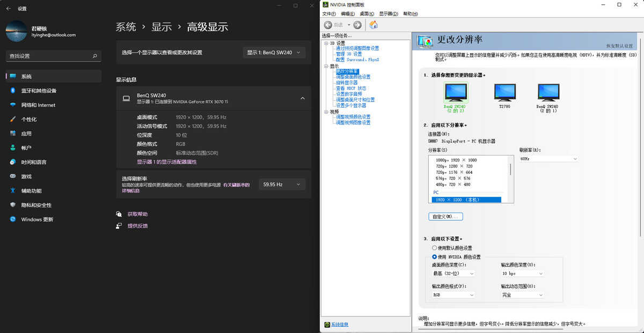
Task: Open back history dropdown arrow in NVIDIA toolbar
Action: coord(349,25)
